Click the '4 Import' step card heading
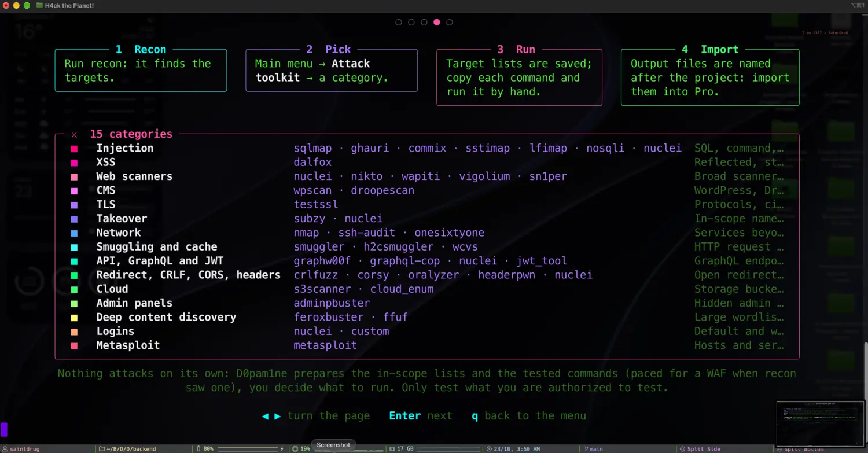868x453 pixels. 710,49
